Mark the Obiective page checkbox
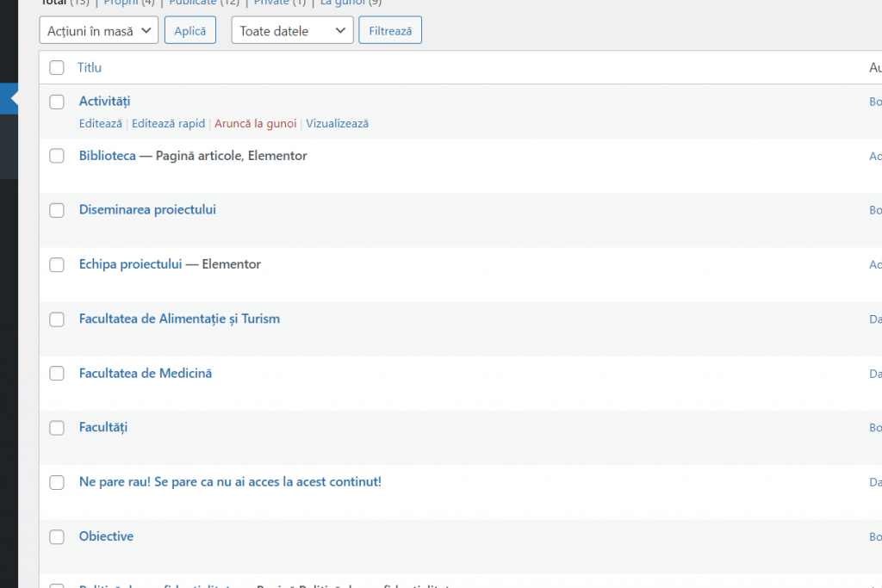882x588 pixels. click(57, 536)
